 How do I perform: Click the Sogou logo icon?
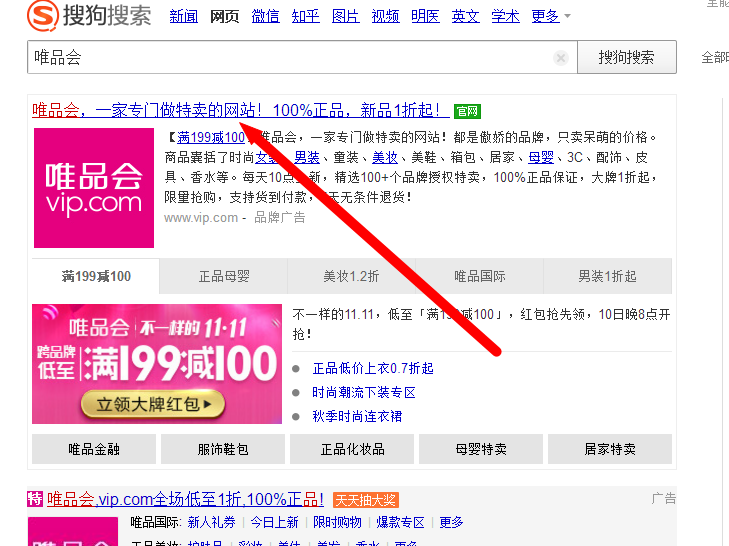point(43,16)
